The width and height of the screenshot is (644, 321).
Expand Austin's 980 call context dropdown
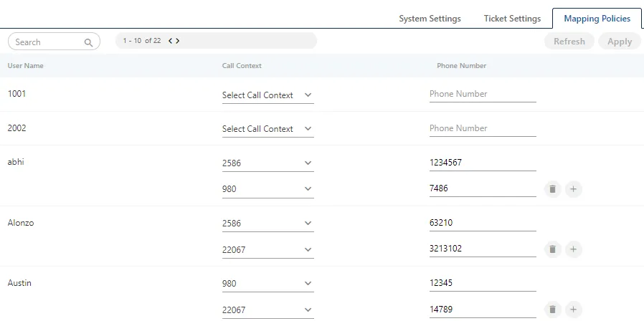pyautogui.click(x=267, y=284)
